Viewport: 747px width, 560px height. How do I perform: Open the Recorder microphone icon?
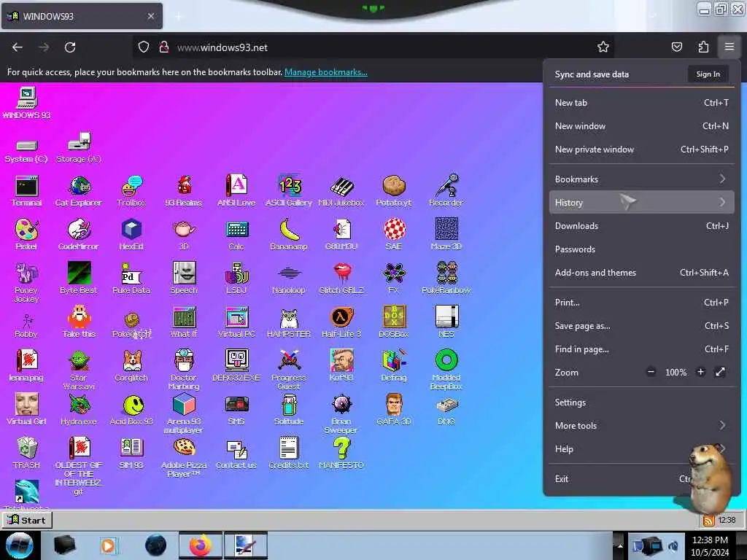tap(446, 190)
